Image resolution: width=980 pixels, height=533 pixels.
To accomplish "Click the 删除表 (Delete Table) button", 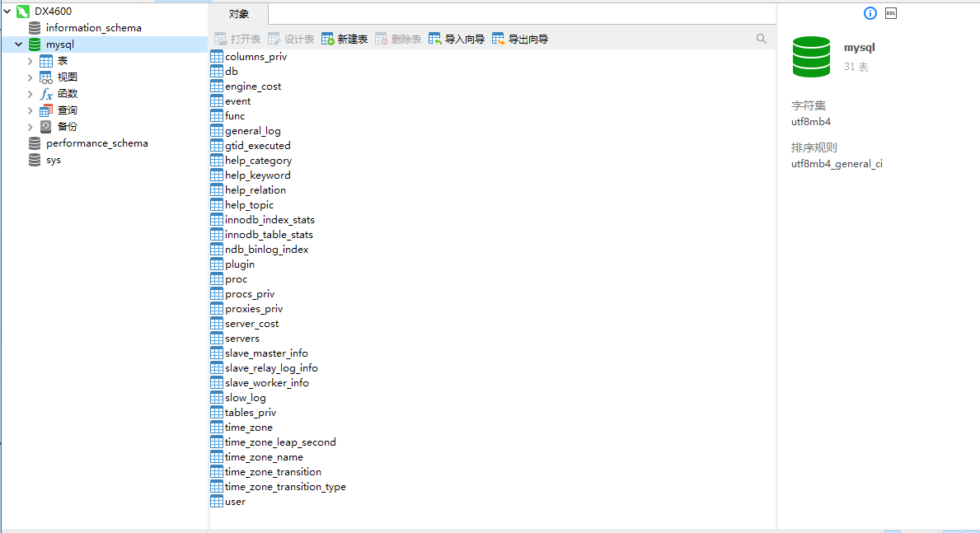I will (x=398, y=39).
